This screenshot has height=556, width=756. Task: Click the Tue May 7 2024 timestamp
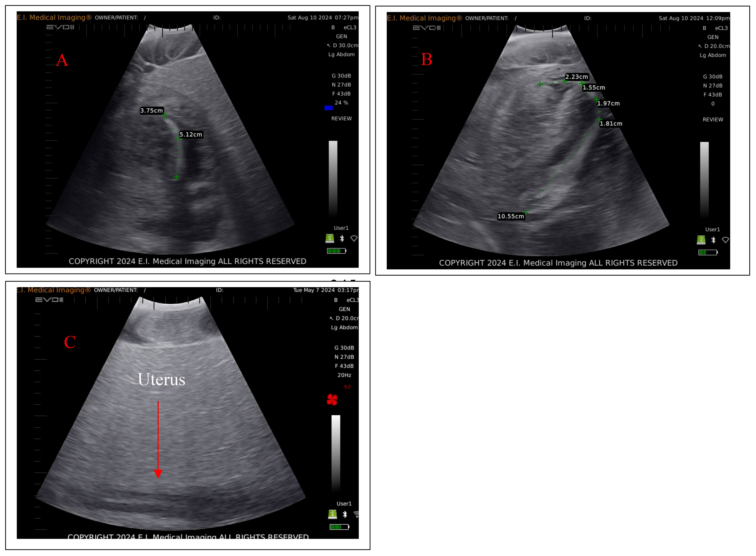coord(326,290)
